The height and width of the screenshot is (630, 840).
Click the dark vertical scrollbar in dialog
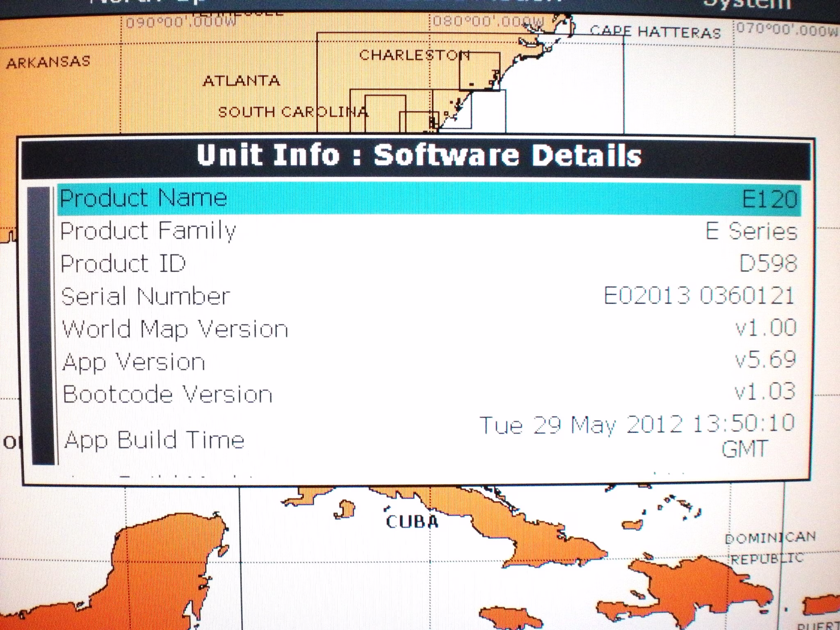point(41,326)
